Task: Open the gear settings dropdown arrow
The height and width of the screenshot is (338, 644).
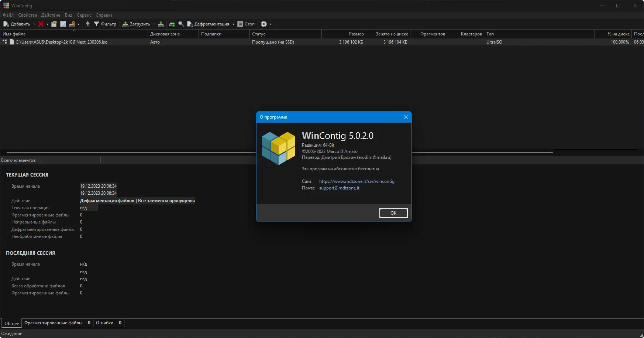Action: pos(270,24)
